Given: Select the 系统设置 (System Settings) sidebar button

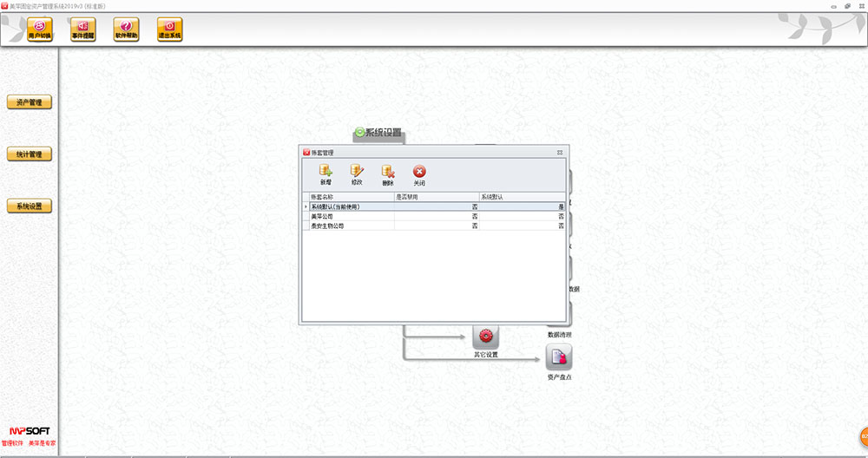Looking at the screenshot, I should (x=30, y=206).
